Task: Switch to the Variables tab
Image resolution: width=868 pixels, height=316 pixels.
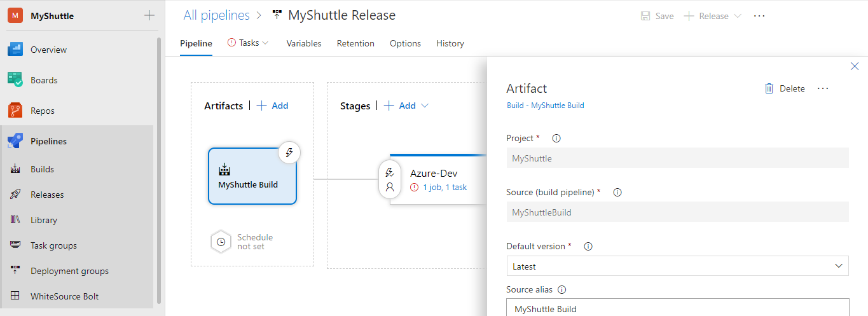Action: pyautogui.click(x=304, y=43)
